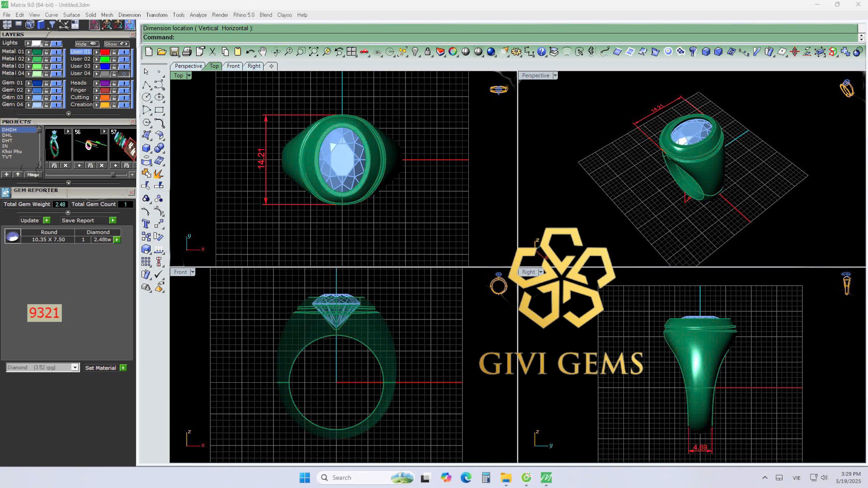Expand the 2.48tw gem row arrow
The image size is (868, 488).
[117, 240]
